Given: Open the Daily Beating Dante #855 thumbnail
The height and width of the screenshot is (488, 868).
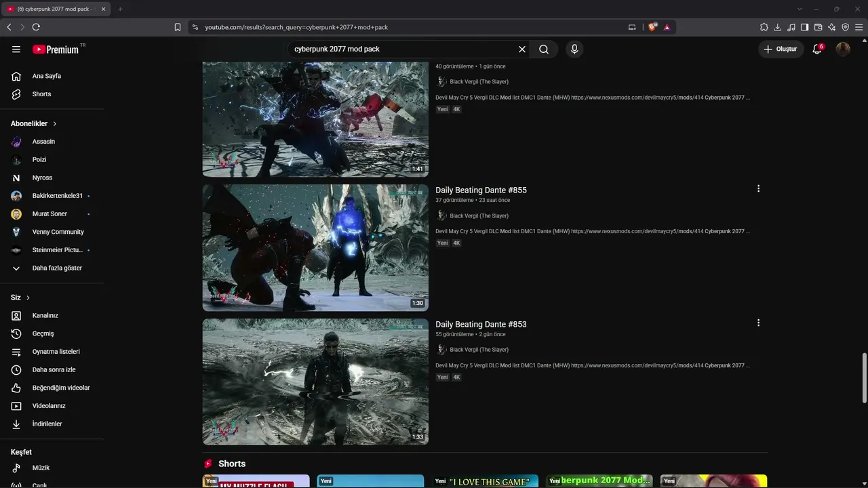Looking at the screenshot, I should (315, 247).
